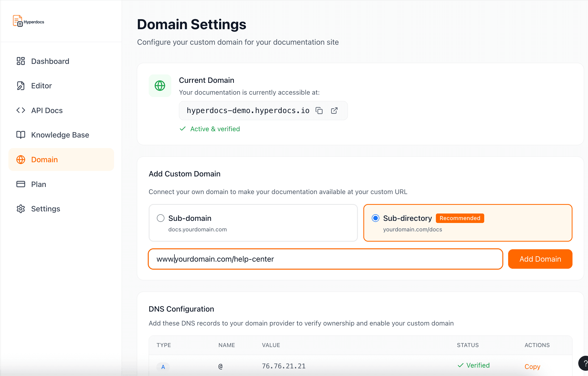
Task: Copy the current hyperdocs domain URL
Action: (319, 111)
